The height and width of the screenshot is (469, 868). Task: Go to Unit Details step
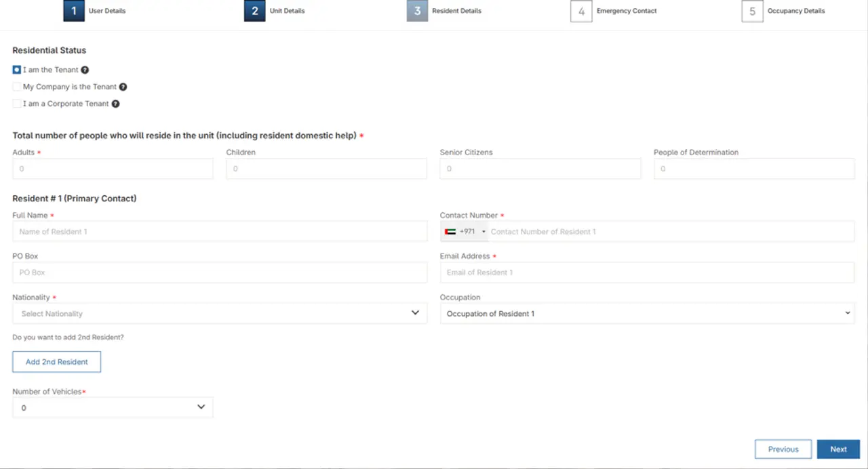pyautogui.click(x=287, y=11)
